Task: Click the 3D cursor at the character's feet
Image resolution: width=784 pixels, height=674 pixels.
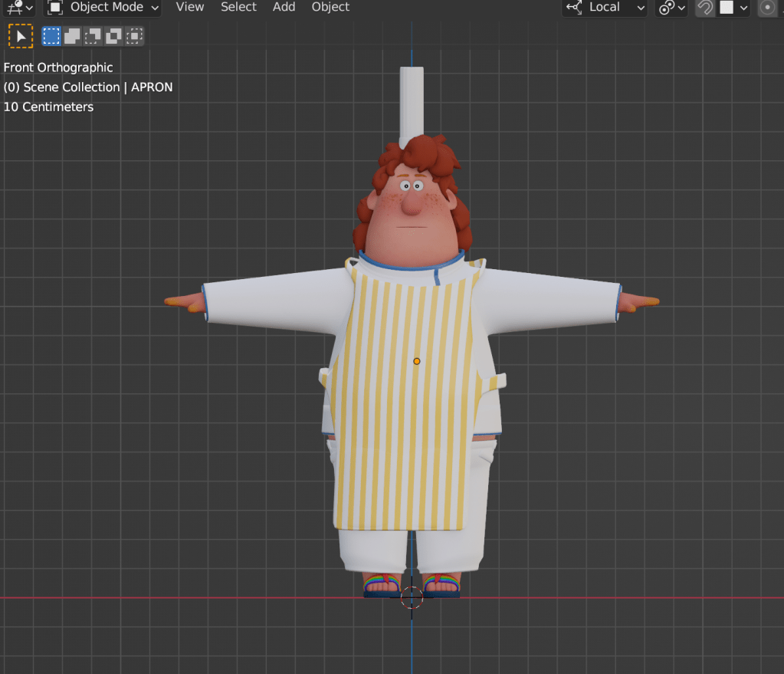Action: pyautogui.click(x=412, y=597)
